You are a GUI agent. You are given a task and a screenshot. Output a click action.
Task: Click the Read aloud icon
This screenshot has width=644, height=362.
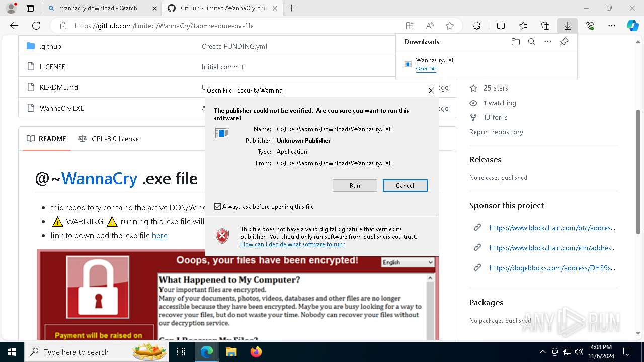[430, 26]
